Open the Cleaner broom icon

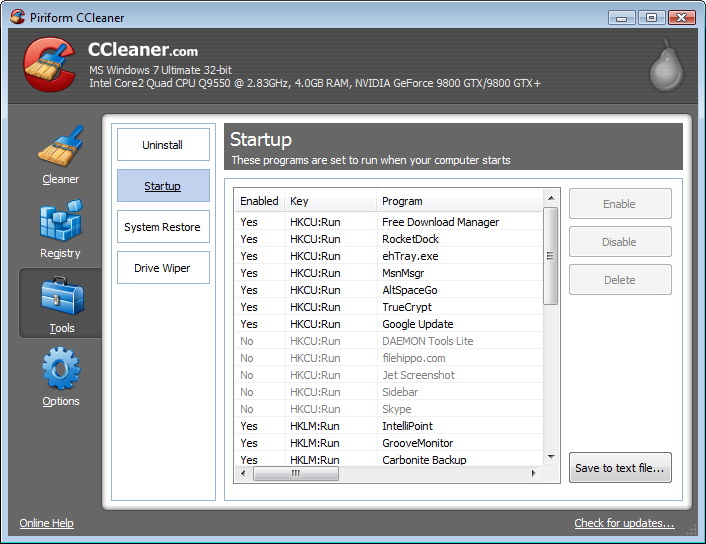60,148
